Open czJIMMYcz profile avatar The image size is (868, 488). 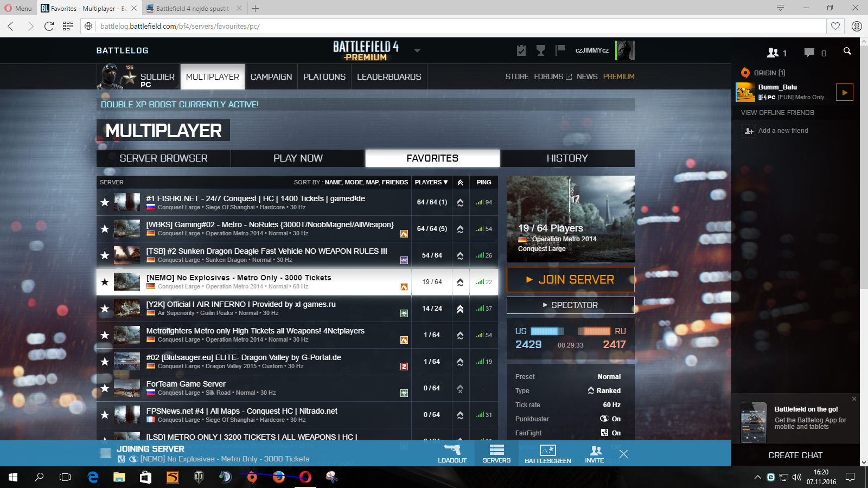coord(625,50)
